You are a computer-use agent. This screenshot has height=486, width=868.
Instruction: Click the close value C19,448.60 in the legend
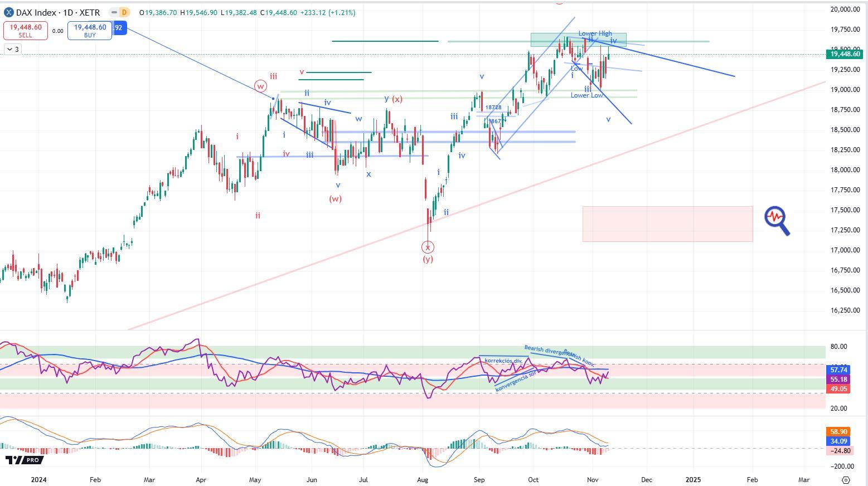click(278, 12)
